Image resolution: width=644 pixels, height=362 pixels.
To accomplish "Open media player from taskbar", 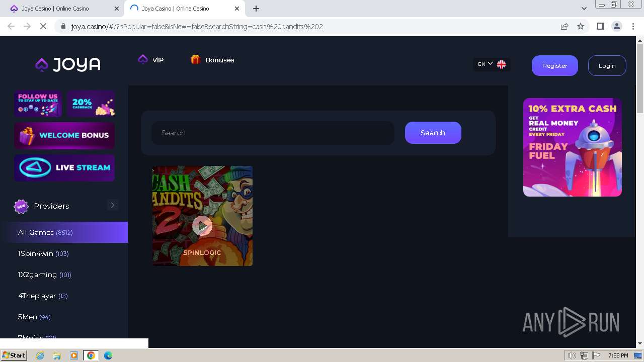I will [x=74, y=355].
